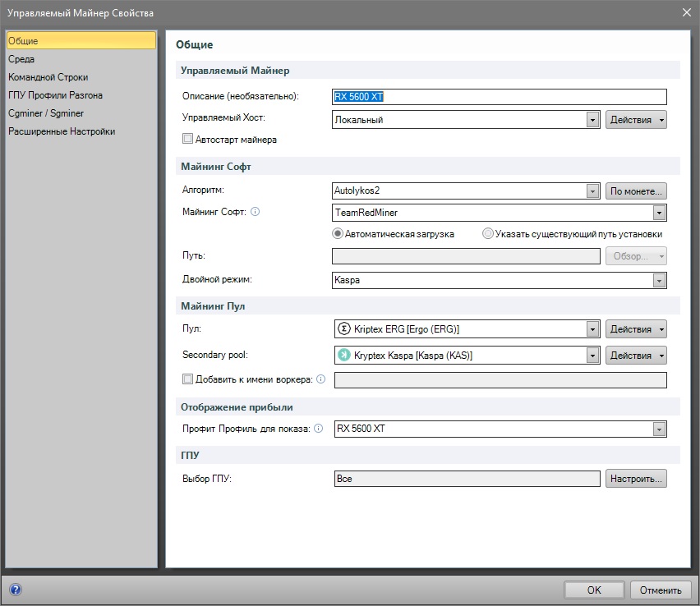
Task: Open the Управляемый Хост dropdown list
Action: click(592, 120)
